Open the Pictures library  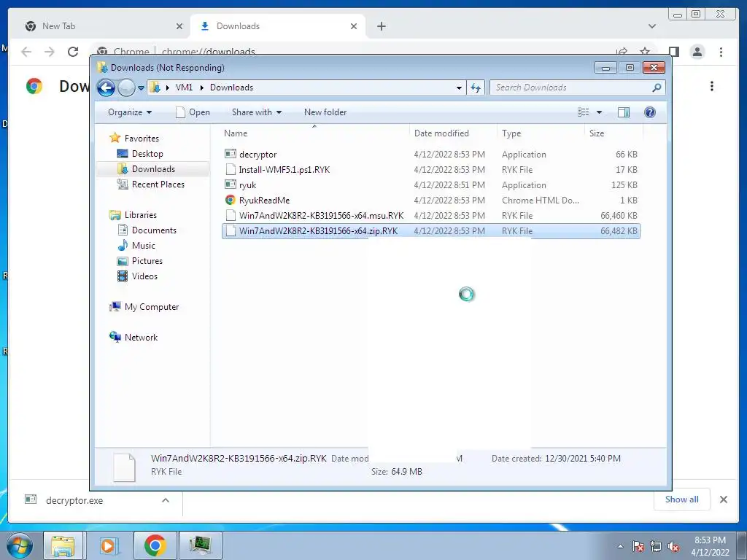pyautogui.click(x=147, y=261)
